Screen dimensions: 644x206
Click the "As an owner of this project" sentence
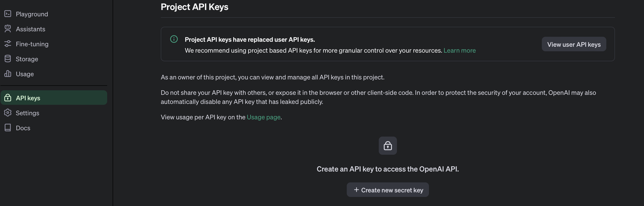[x=272, y=77]
